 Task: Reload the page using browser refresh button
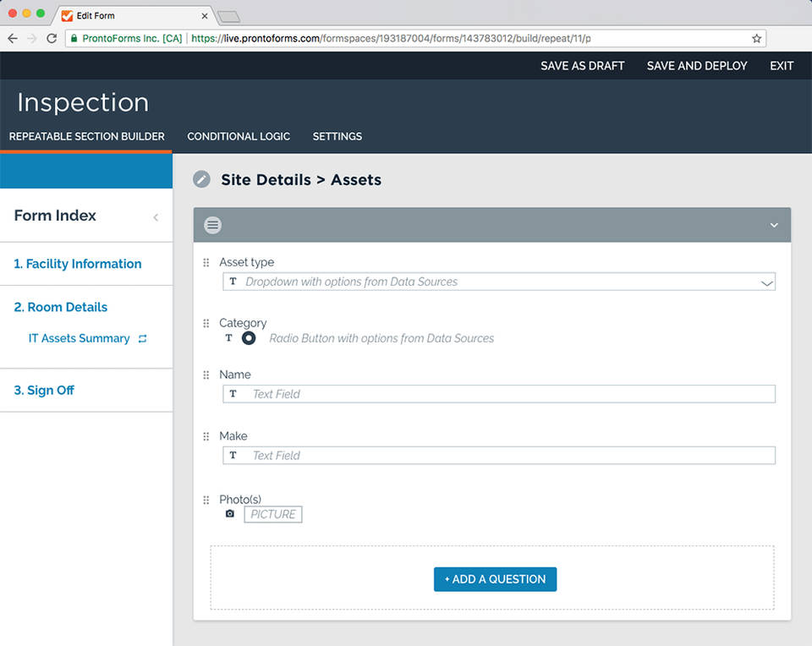pos(52,38)
